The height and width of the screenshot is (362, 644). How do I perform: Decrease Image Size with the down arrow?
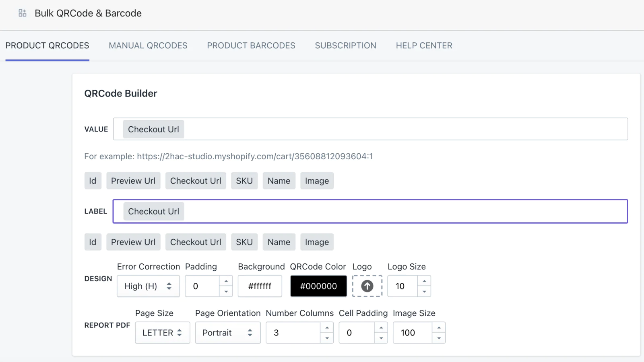tap(439, 338)
